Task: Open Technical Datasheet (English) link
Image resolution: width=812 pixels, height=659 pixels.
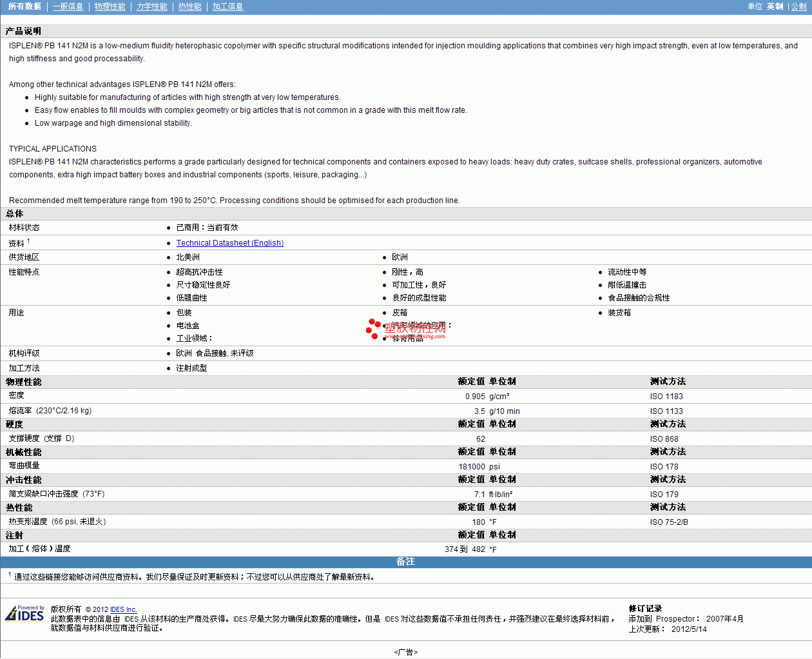Action: click(x=229, y=243)
